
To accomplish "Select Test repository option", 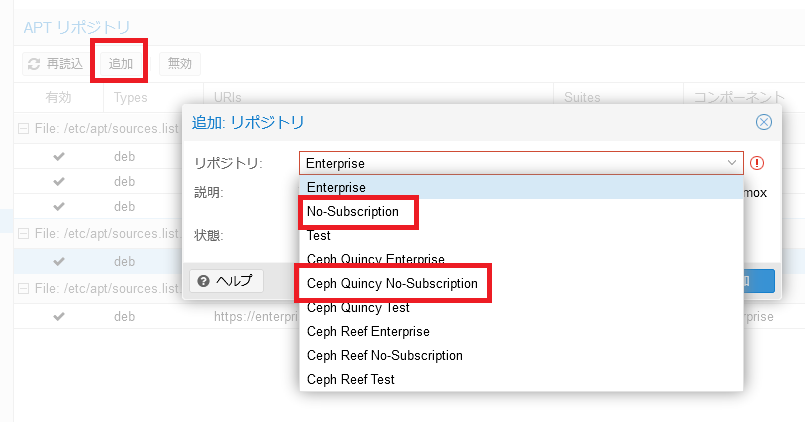I will [x=521, y=236].
